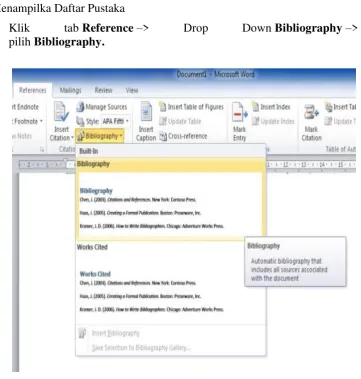Viewport: 361px width, 379px height.
Task: Collapse the Bibliography dropdown button
Action: [100, 136]
